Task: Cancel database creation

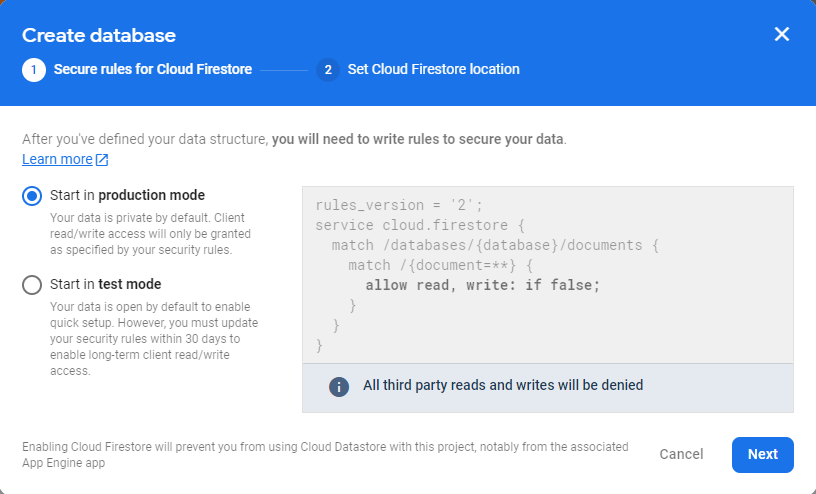Action: click(x=681, y=454)
